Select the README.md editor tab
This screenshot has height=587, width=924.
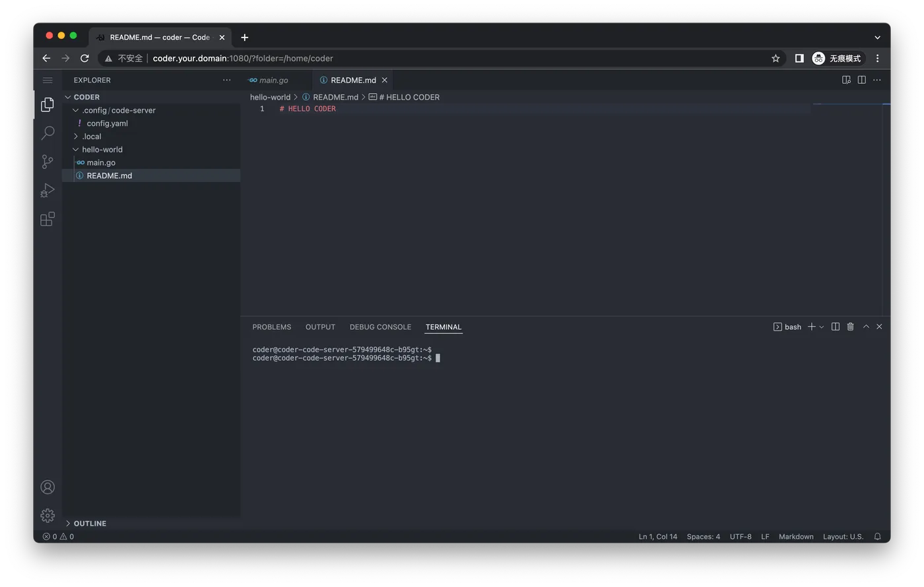(x=352, y=80)
